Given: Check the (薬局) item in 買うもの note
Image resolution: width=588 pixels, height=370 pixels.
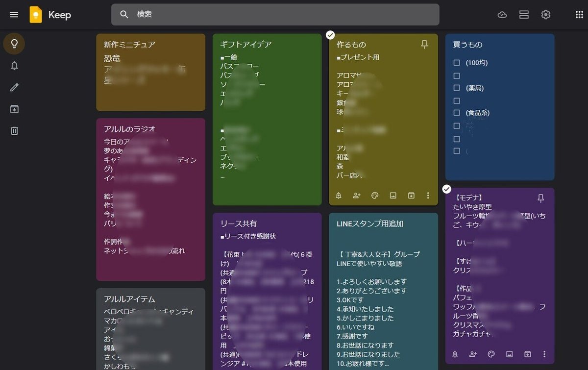Looking at the screenshot, I should click(x=456, y=88).
